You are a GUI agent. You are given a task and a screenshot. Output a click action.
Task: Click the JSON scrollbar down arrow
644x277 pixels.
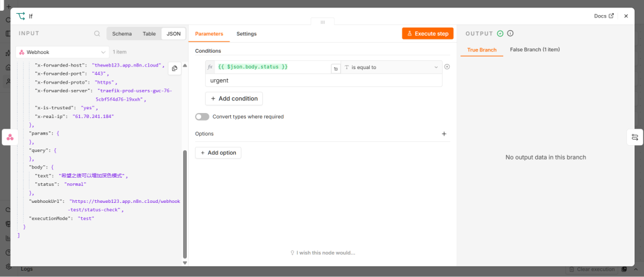185,262
